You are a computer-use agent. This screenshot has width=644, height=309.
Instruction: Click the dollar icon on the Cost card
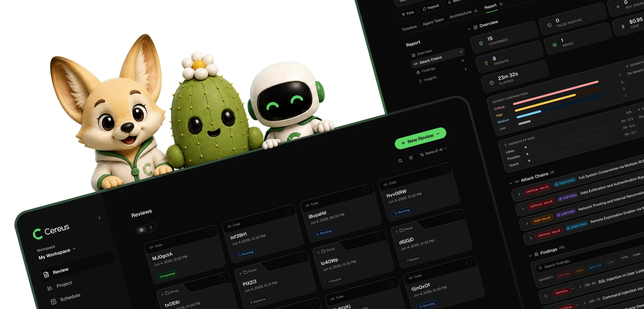[x=623, y=27]
